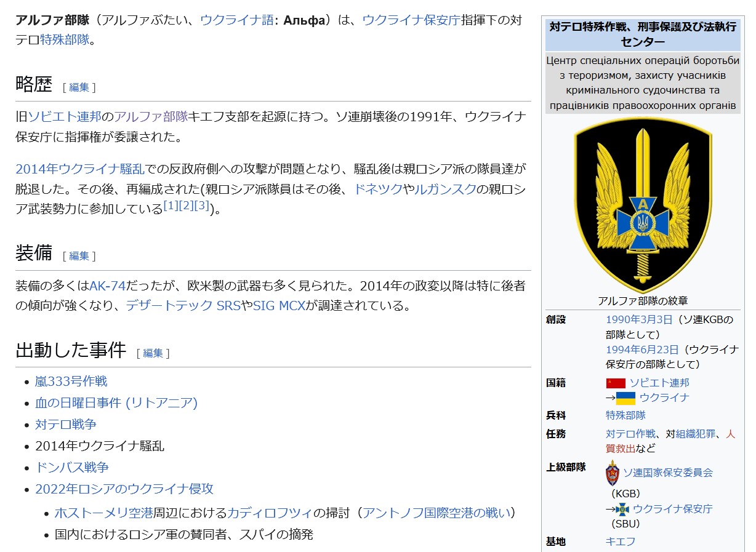Open the 特殊部隊 link in intro paragraph

65,40
